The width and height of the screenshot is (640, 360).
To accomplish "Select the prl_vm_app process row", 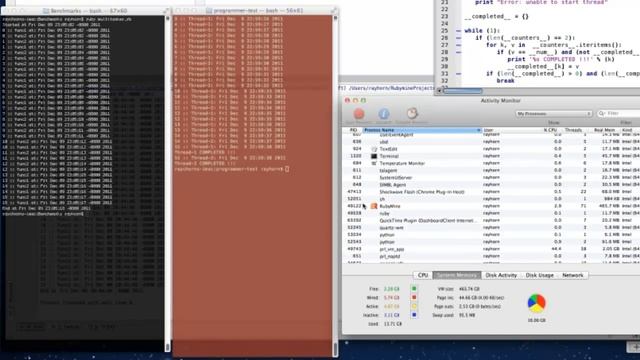I will 491,249.
